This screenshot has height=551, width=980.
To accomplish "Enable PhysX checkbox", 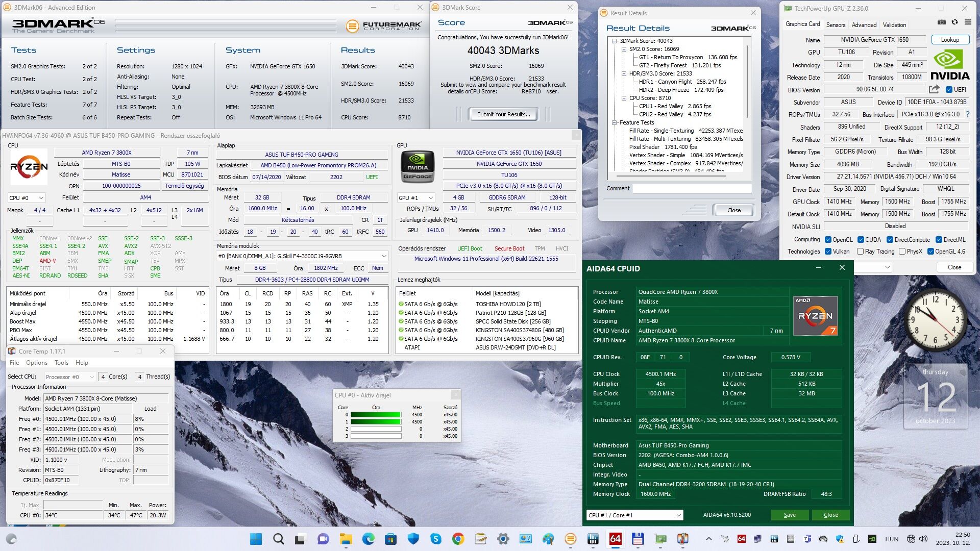I will pos(902,252).
